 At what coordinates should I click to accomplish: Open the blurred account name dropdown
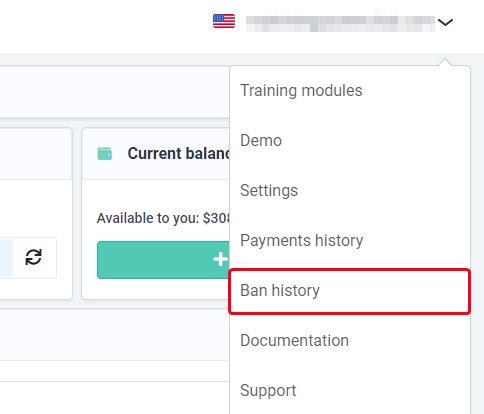coord(340,23)
